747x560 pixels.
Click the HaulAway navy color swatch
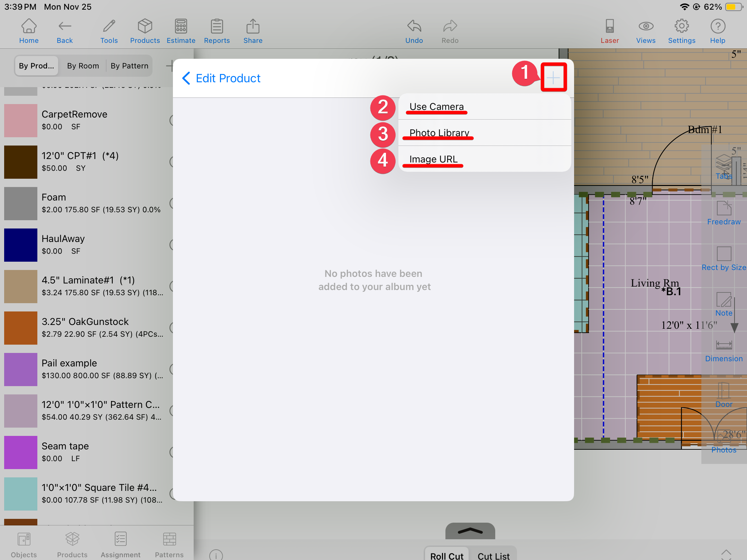pos(21,245)
